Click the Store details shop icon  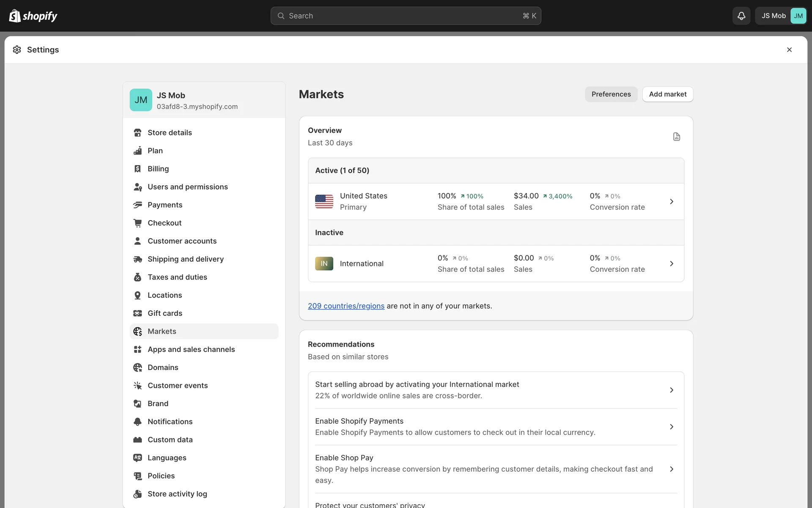click(x=137, y=133)
